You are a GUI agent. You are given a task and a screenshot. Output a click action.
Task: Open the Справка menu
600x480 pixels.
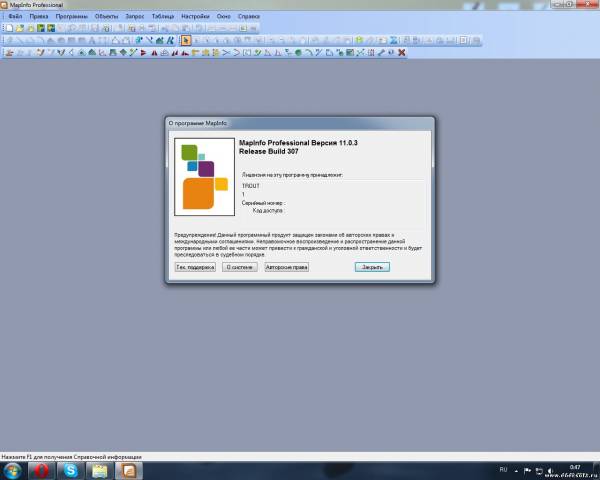click(249, 16)
